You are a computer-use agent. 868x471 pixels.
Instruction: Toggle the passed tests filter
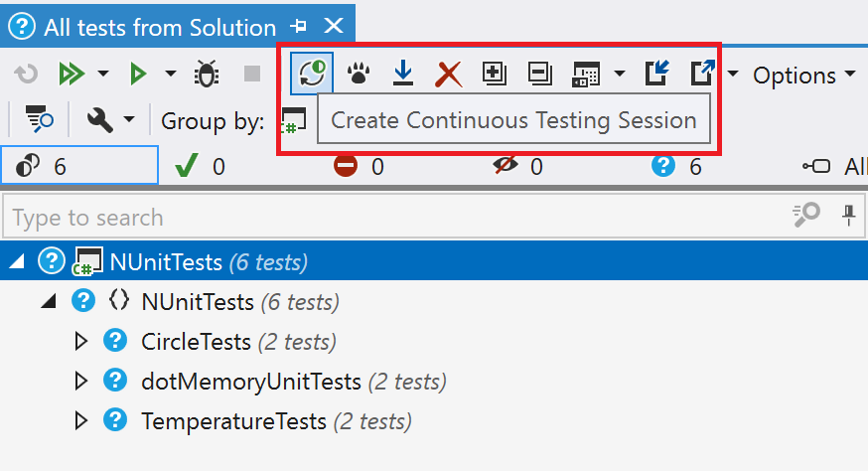(x=199, y=166)
